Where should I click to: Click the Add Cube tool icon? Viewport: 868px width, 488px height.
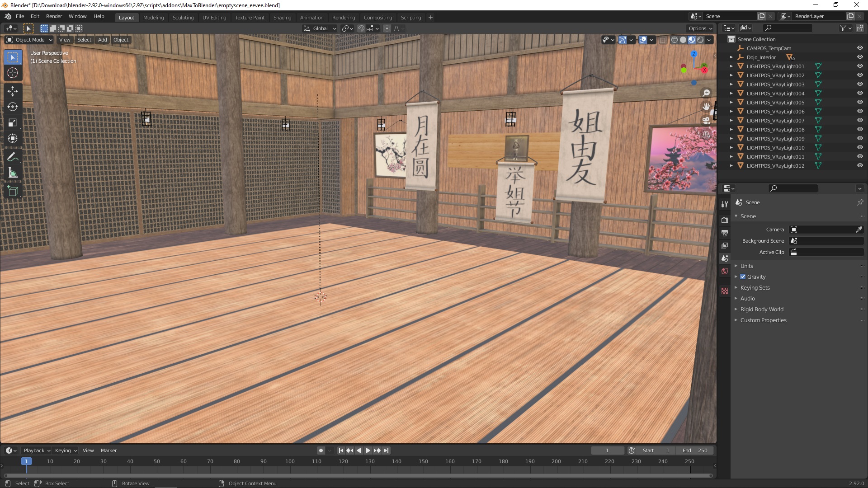(x=13, y=191)
